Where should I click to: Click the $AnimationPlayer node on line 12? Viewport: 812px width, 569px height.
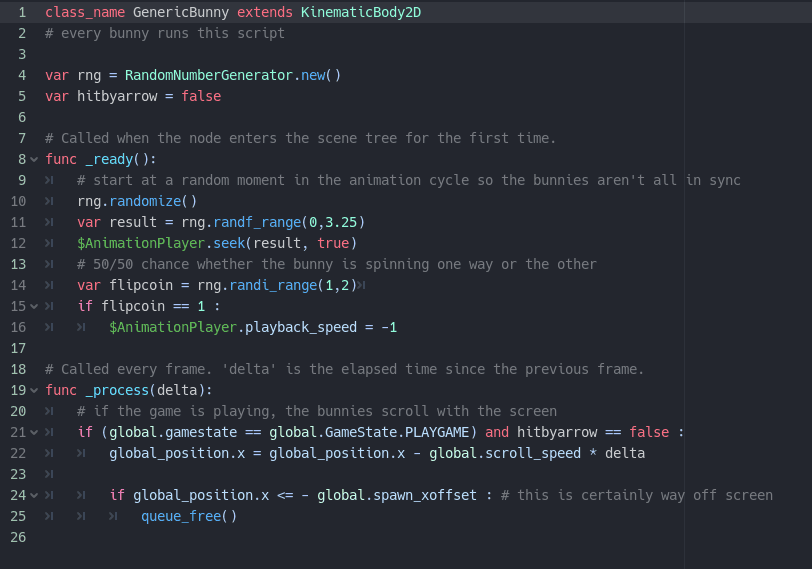click(141, 243)
